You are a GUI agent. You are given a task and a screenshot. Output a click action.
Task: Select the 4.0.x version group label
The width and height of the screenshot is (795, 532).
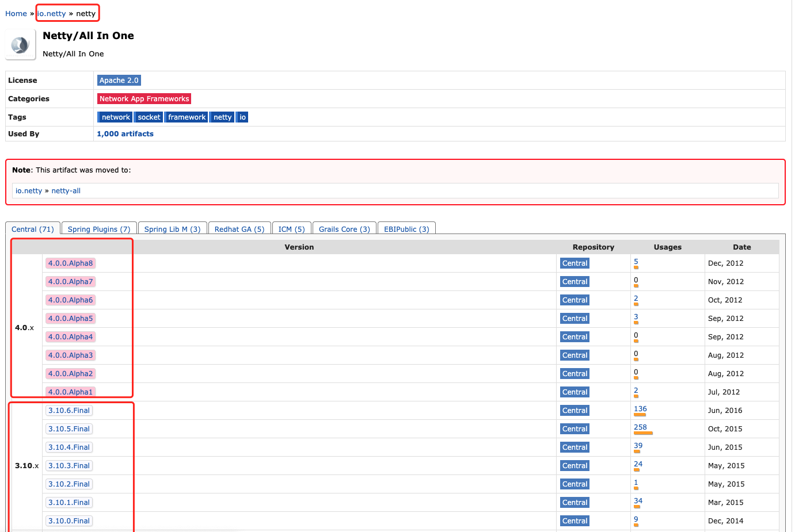coord(24,328)
